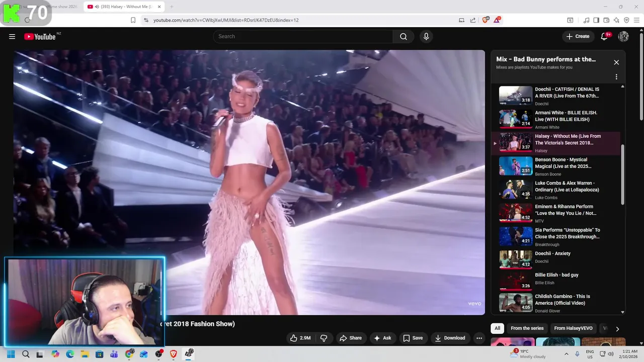Screen dimensions: 644x362
Task: Click the Share button
Action: tap(350, 338)
